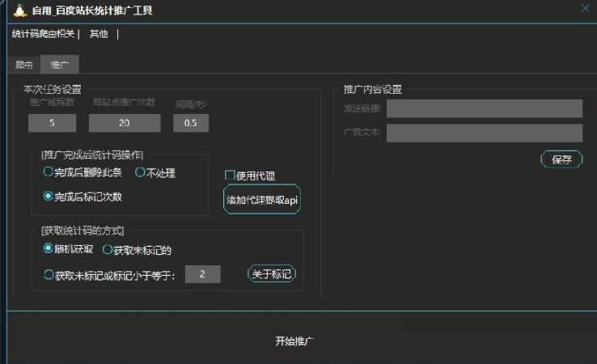Click the 保存 button
The width and height of the screenshot is (597, 364).
[x=561, y=159]
